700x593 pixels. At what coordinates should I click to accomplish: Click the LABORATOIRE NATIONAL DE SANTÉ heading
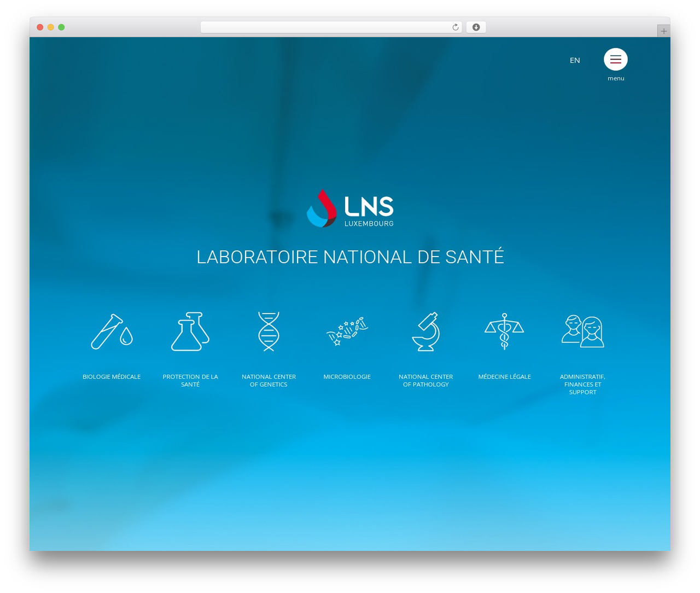(x=350, y=257)
